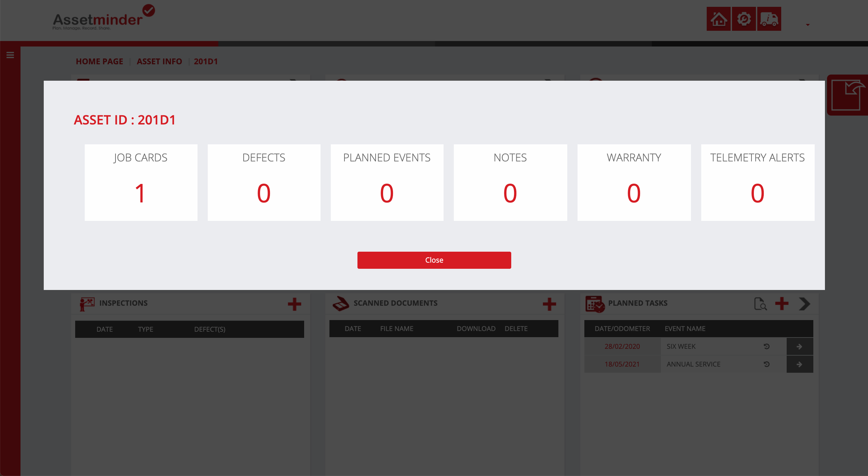This screenshot has width=868, height=476.
Task: Click the 201D1 breadcrumb
Action: tap(206, 61)
